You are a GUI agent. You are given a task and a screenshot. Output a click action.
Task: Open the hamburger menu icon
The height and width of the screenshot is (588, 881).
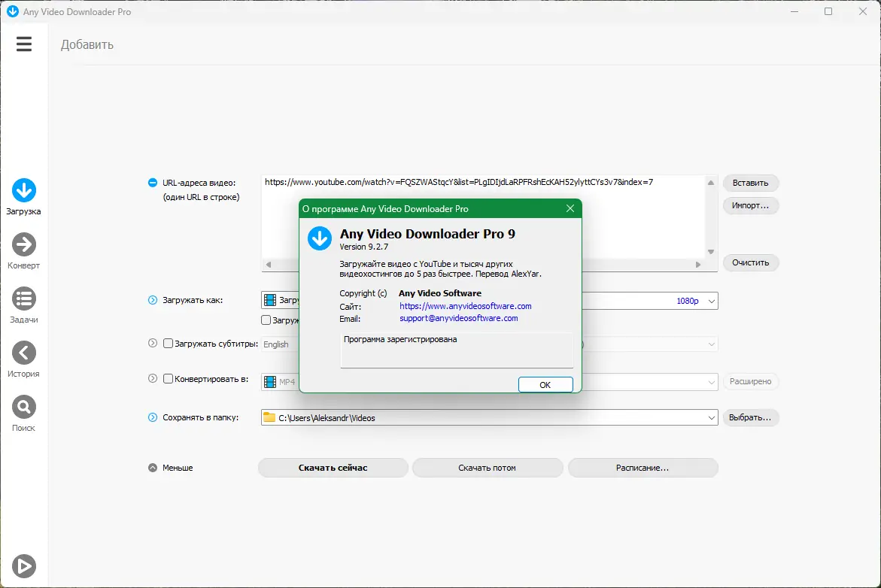(23, 44)
